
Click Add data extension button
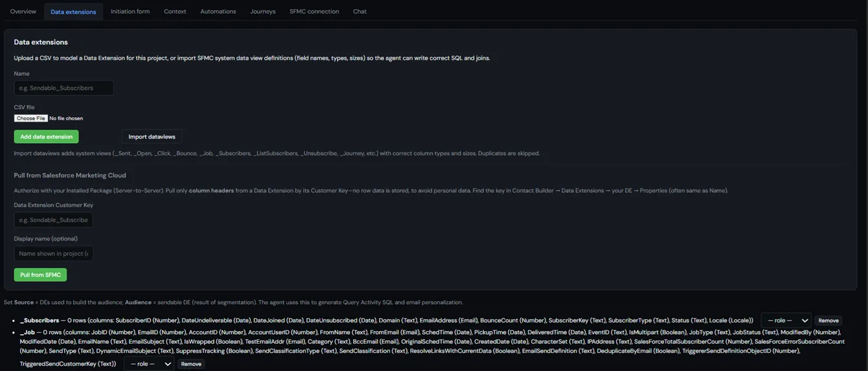pyautogui.click(x=46, y=137)
